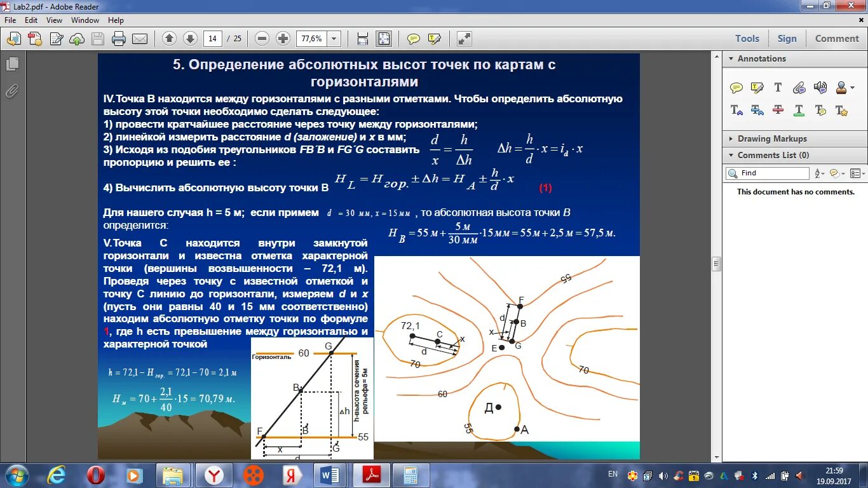Click the Find comments search field
The height and width of the screenshot is (488, 868).
tap(768, 173)
